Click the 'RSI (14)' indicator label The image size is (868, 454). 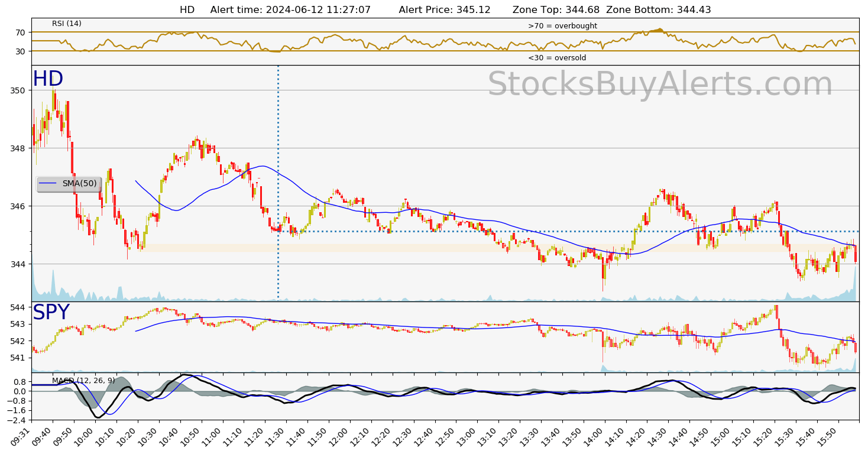click(x=67, y=24)
